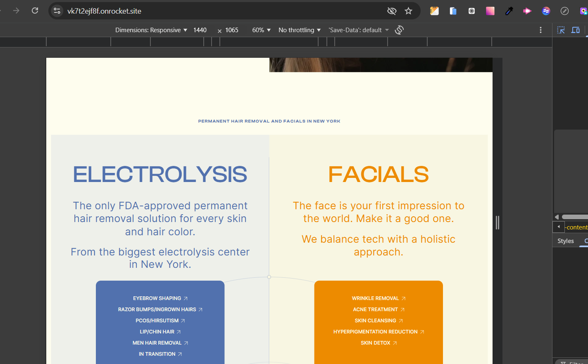
Task: Open the Men Hair Removal link
Action: [x=160, y=343]
